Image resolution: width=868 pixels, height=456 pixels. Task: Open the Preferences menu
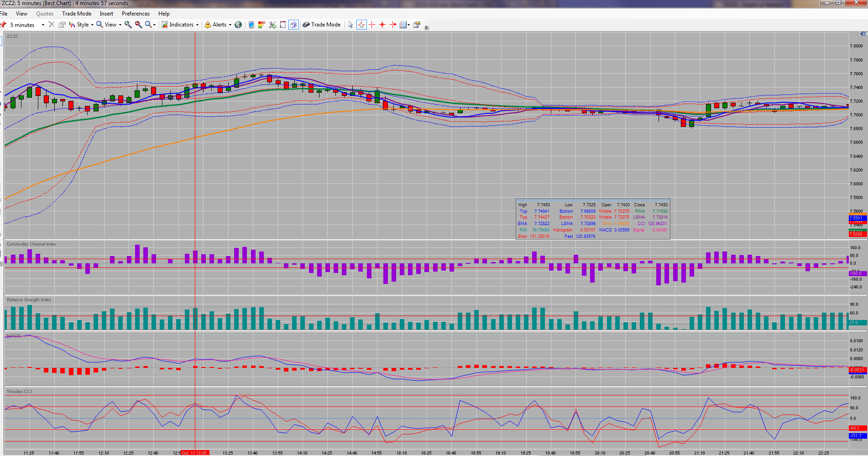[136, 13]
